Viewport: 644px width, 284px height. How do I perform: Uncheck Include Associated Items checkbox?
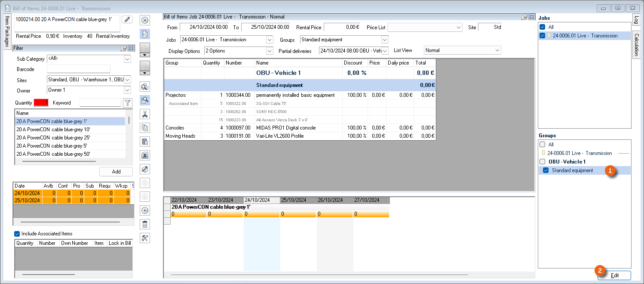17,234
